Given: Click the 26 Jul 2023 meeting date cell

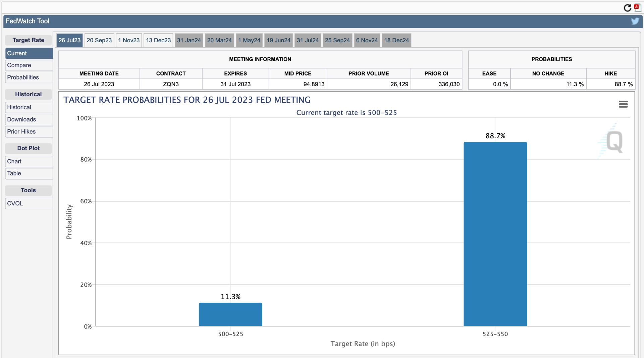Looking at the screenshot, I should [x=99, y=84].
